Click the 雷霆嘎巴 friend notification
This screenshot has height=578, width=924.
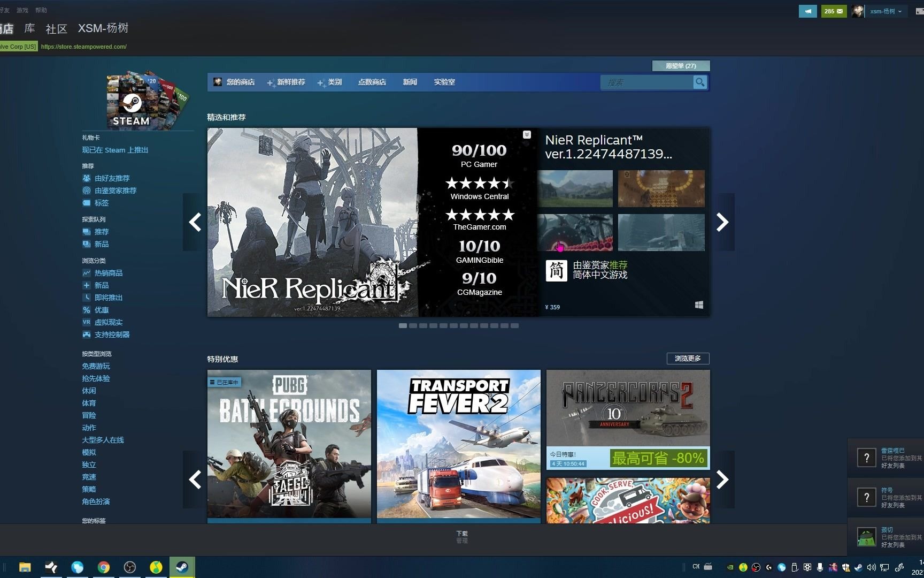pos(885,458)
